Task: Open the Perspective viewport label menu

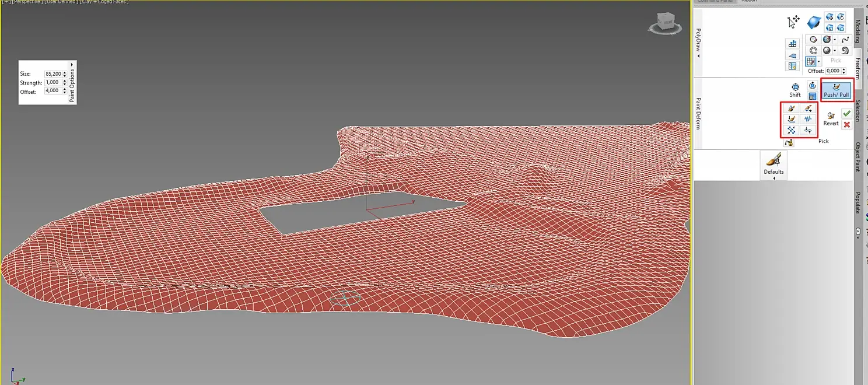Action: (26, 2)
